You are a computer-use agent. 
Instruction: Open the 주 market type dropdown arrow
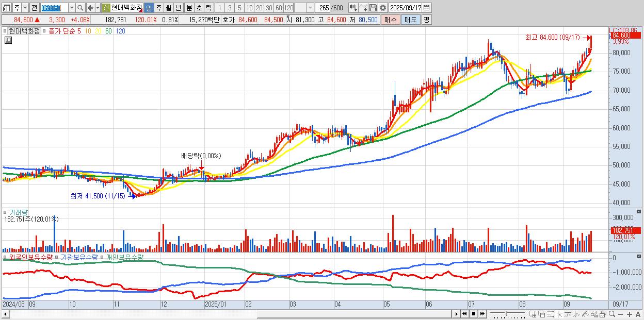click(x=25, y=8)
